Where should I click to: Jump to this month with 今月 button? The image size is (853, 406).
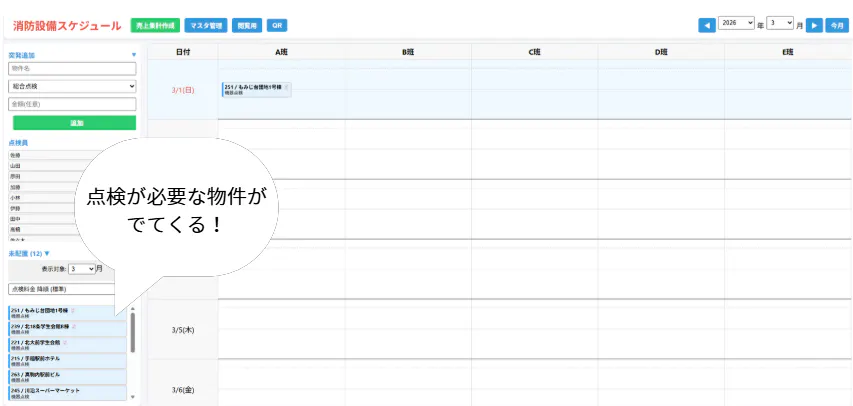click(x=838, y=25)
